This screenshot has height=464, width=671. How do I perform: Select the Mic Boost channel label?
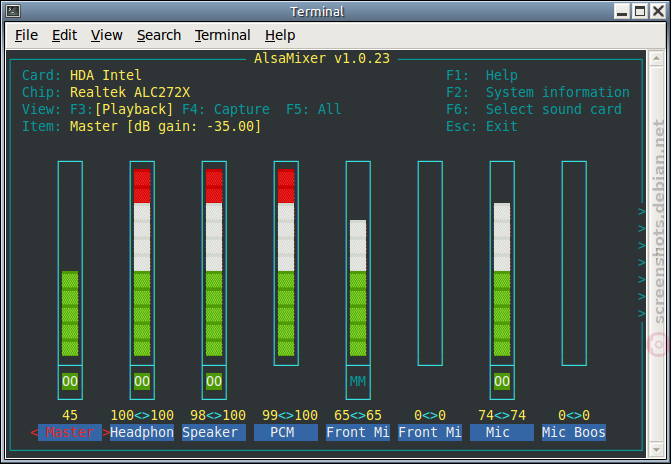coord(574,432)
